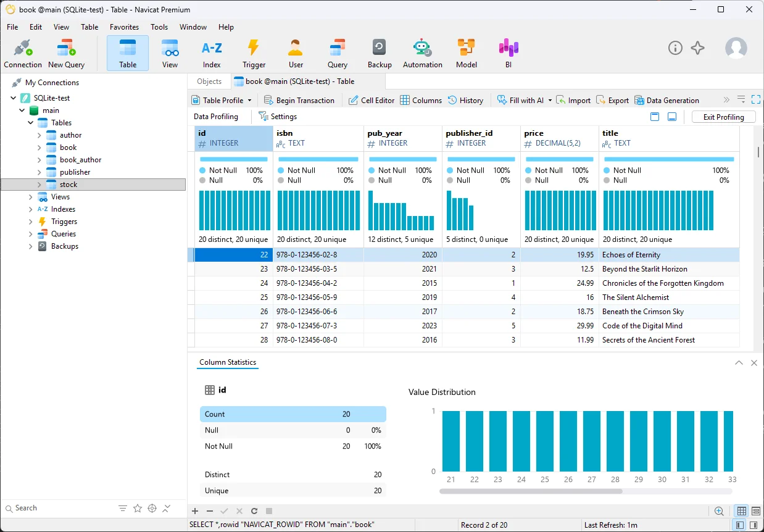Add a record with the plus icon
The height and width of the screenshot is (532, 764).
point(195,511)
